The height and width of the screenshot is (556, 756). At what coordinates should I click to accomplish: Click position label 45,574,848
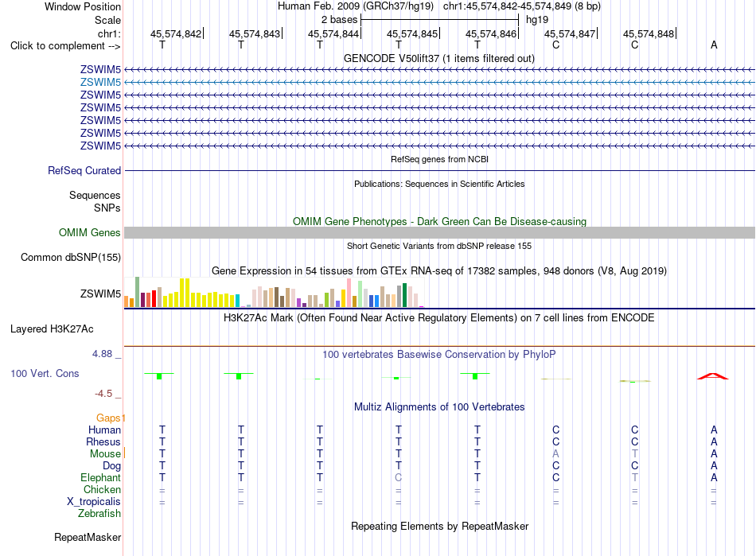[649, 33]
